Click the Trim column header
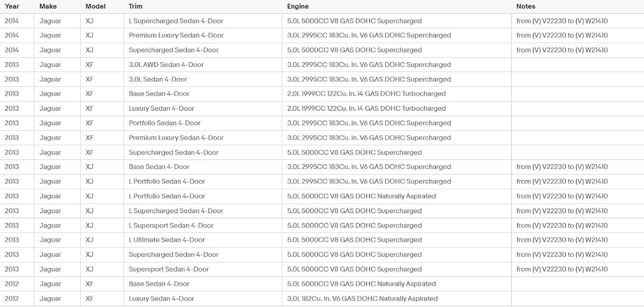This screenshot has height=307, width=644. coord(136,6)
